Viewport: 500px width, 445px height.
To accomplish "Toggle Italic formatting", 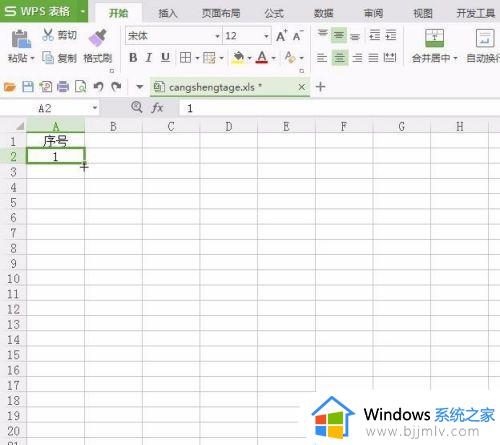I will click(x=149, y=58).
